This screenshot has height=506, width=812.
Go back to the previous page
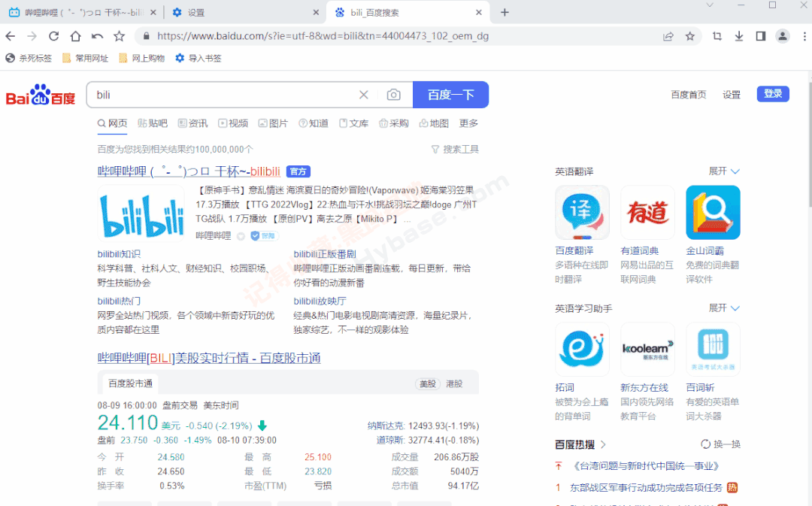(x=11, y=36)
